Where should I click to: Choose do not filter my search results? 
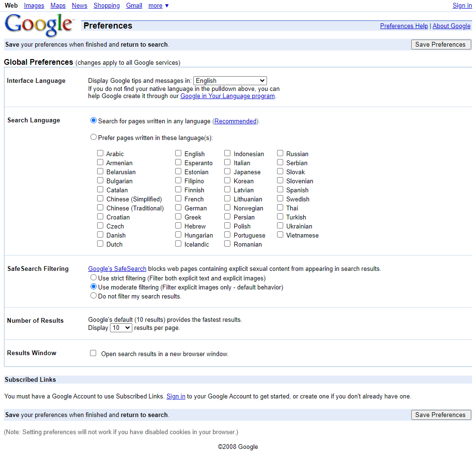(93, 296)
